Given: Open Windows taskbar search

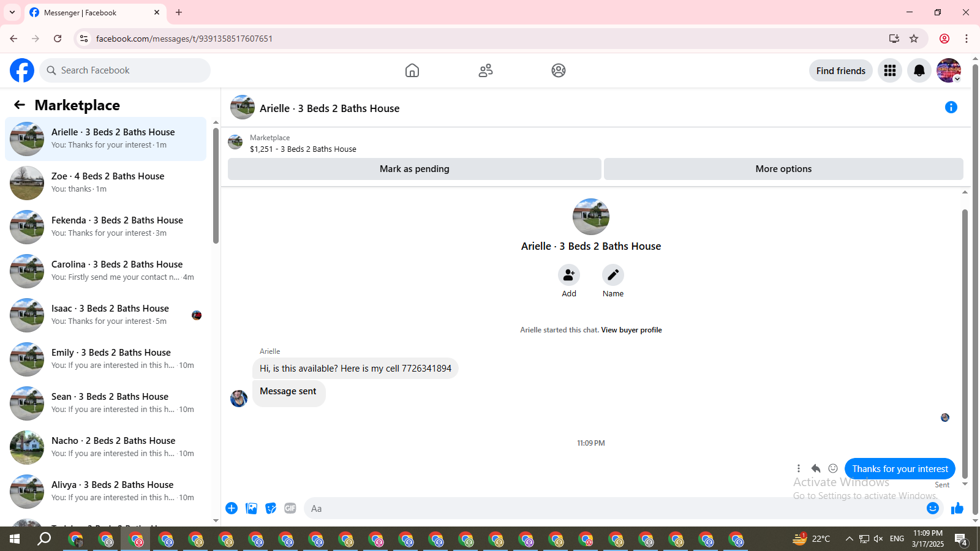Looking at the screenshot, I should pos(44,539).
